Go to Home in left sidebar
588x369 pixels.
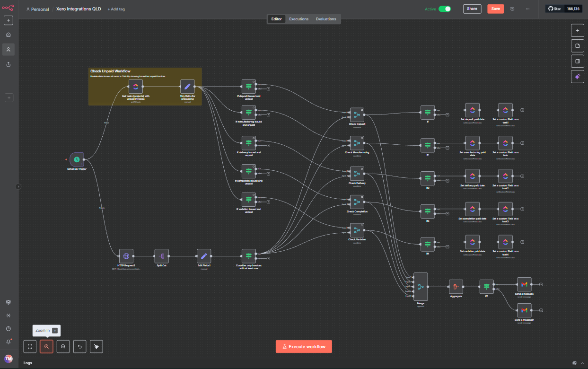[x=8, y=35]
